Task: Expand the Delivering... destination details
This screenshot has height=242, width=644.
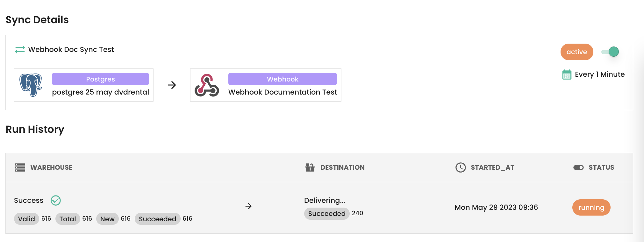Action: (x=324, y=200)
